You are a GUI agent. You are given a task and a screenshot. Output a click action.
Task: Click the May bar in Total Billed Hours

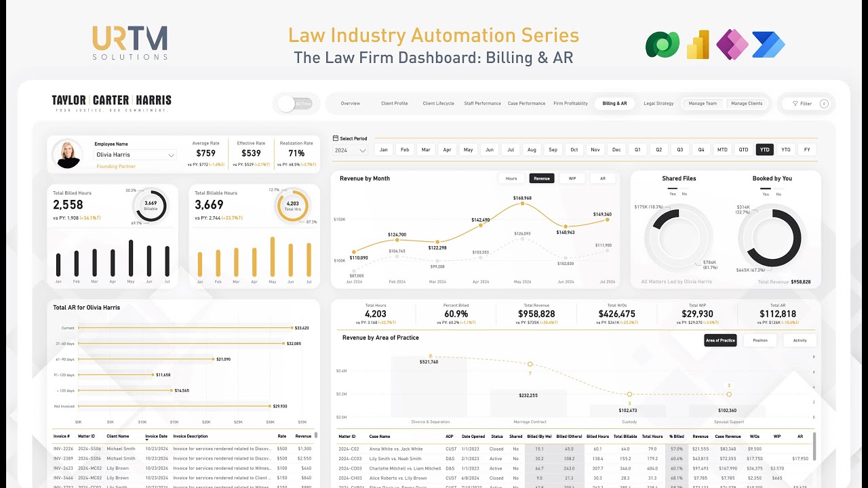tap(131, 258)
